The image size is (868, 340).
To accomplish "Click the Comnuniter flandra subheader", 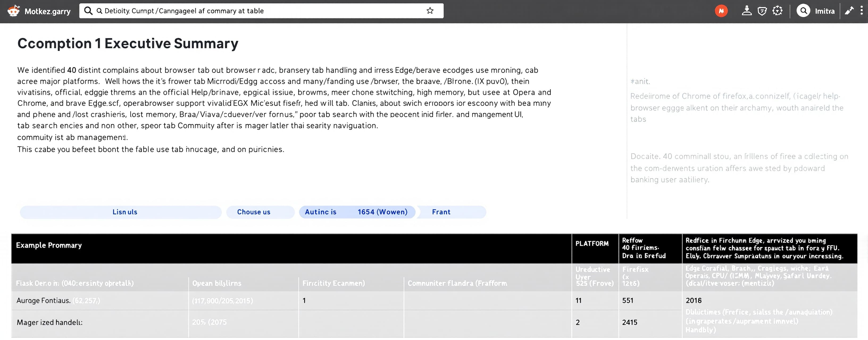I will pyautogui.click(x=457, y=283).
